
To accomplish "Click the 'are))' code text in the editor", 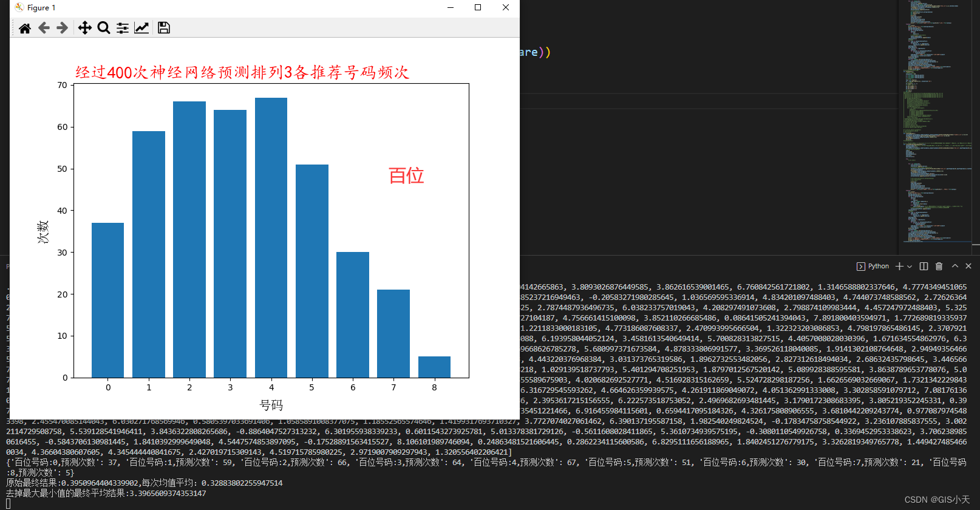I will pyautogui.click(x=535, y=52).
